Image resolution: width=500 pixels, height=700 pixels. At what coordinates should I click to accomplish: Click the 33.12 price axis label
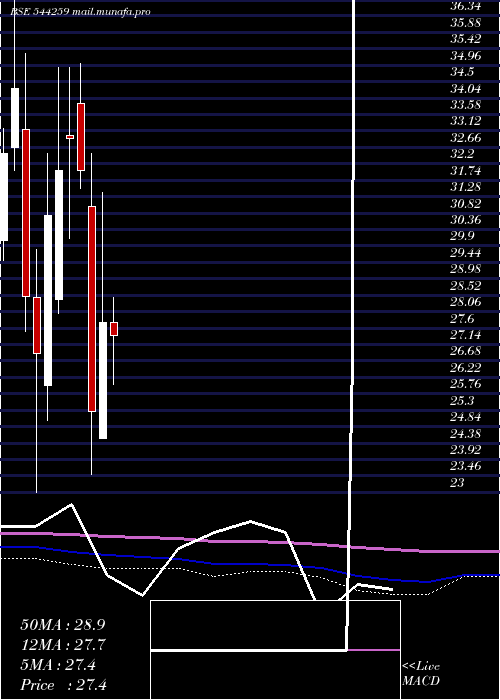pyautogui.click(x=466, y=121)
